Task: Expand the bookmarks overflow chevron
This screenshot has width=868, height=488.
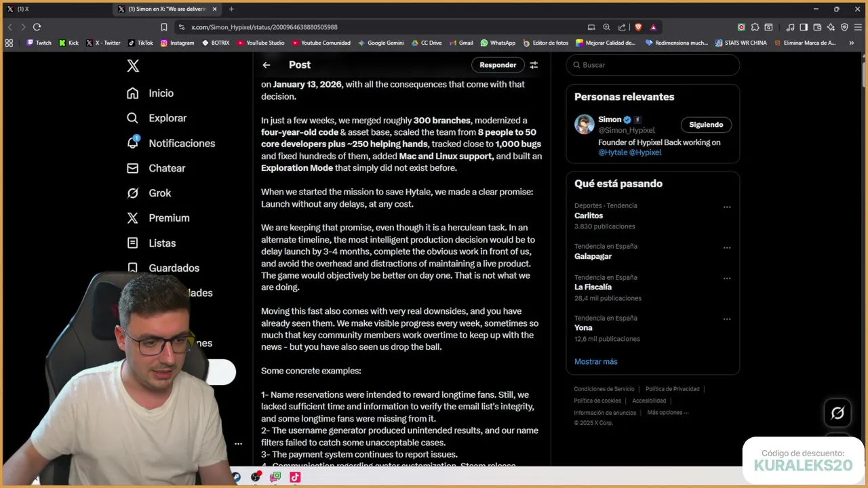Action: click(x=851, y=43)
